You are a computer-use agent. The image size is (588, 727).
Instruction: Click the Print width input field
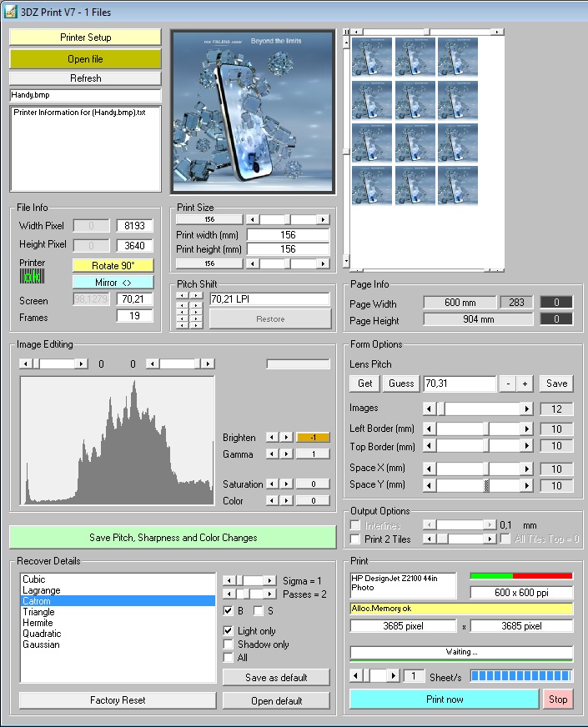click(x=288, y=235)
